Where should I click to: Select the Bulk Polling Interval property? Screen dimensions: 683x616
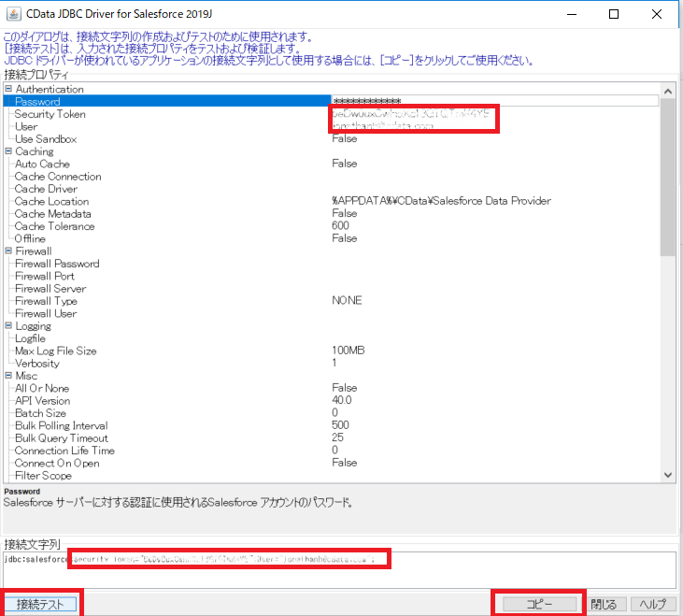(x=62, y=425)
